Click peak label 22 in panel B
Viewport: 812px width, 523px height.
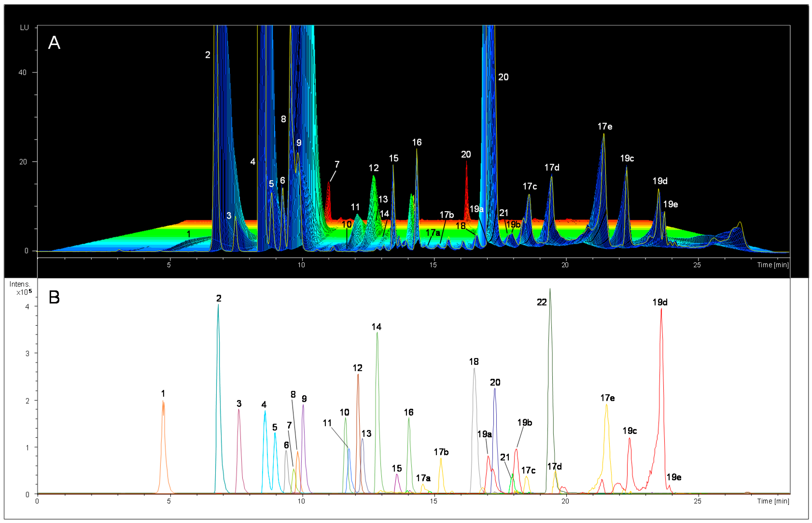point(542,302)
